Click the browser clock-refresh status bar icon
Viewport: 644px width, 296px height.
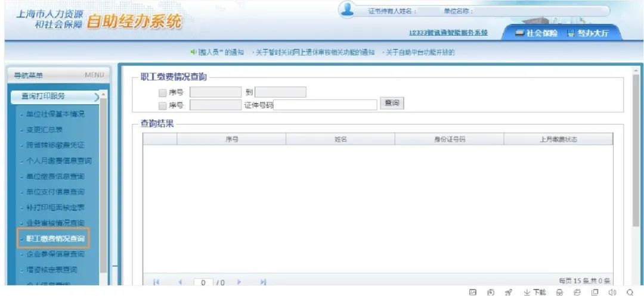[490, 292]
